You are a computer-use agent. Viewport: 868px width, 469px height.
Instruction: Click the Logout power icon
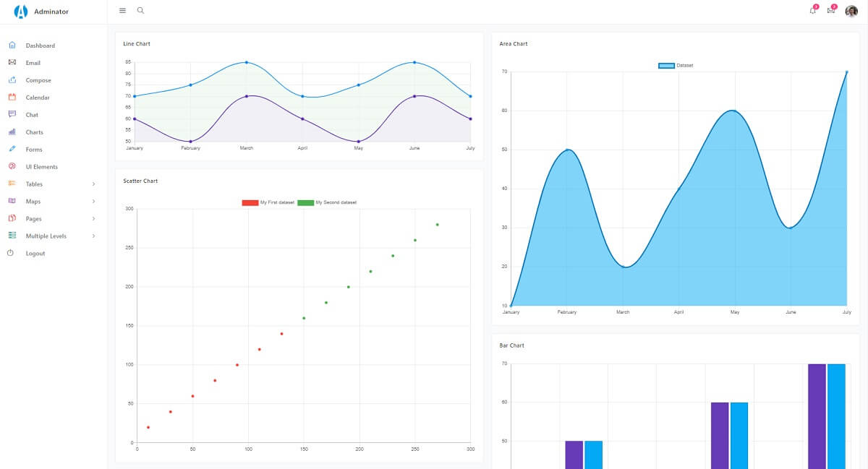tap(11, 253)
